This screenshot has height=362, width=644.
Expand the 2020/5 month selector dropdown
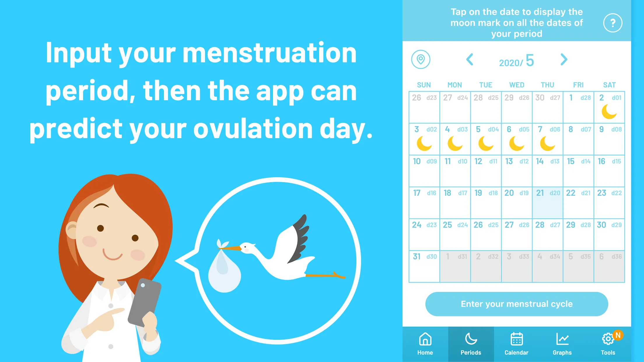coord(516,60)
